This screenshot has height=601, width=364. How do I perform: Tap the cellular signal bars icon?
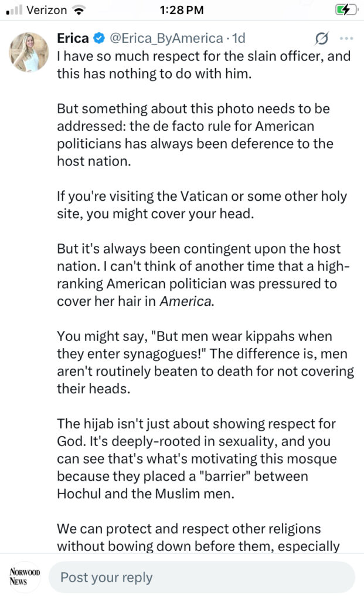pos(13,11)
